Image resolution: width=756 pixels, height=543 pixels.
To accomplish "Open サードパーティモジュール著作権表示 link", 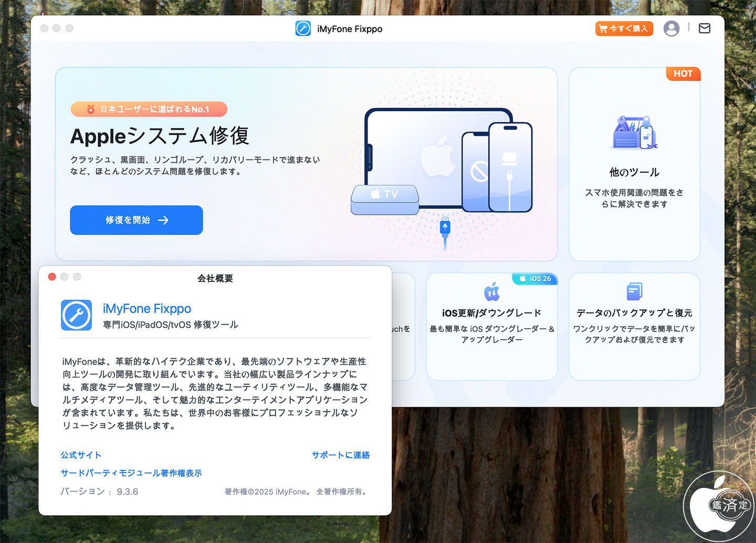I will pos(131,473).
